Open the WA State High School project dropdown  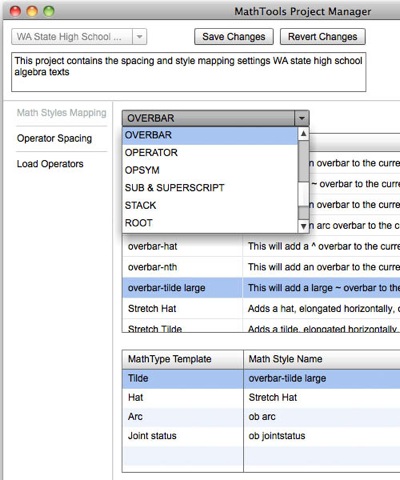coord(79,37)
